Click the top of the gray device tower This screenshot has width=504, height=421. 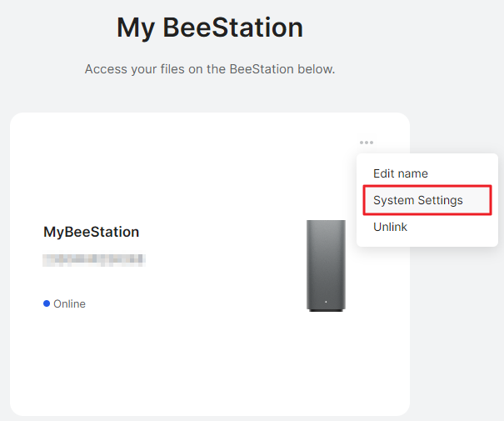(x=326, y=223)
